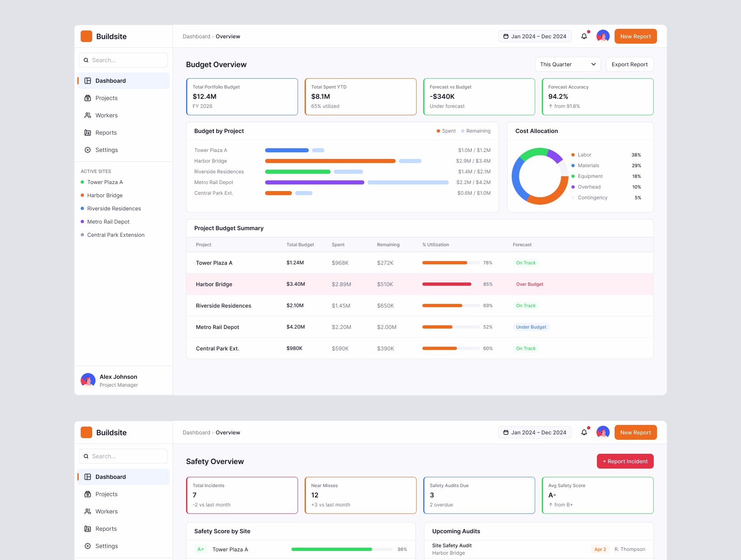
Task: Click the Projects icon in top sidebar
Action: 88,98
